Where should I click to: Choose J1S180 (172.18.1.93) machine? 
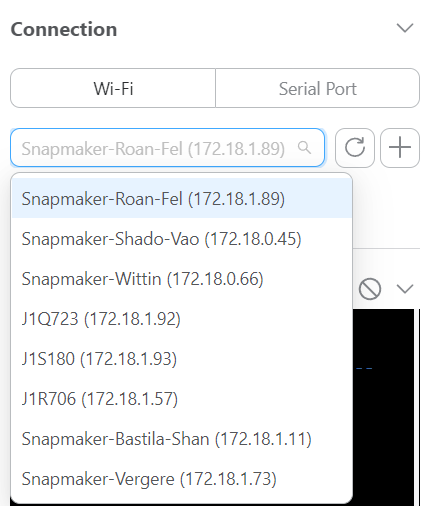coord(182,359)
